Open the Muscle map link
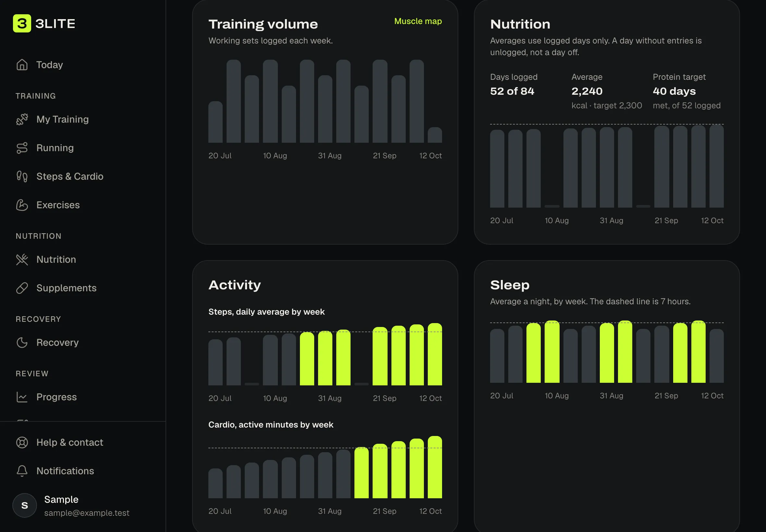The height and width of the screenshot is (532, 766). point(418,21)
